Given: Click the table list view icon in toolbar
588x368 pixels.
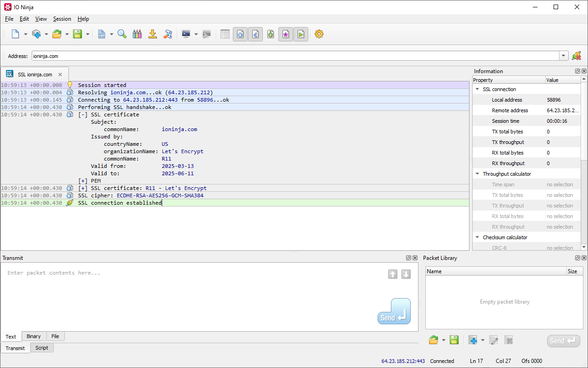Looking at the screenshot, I should tap(225, 34).
